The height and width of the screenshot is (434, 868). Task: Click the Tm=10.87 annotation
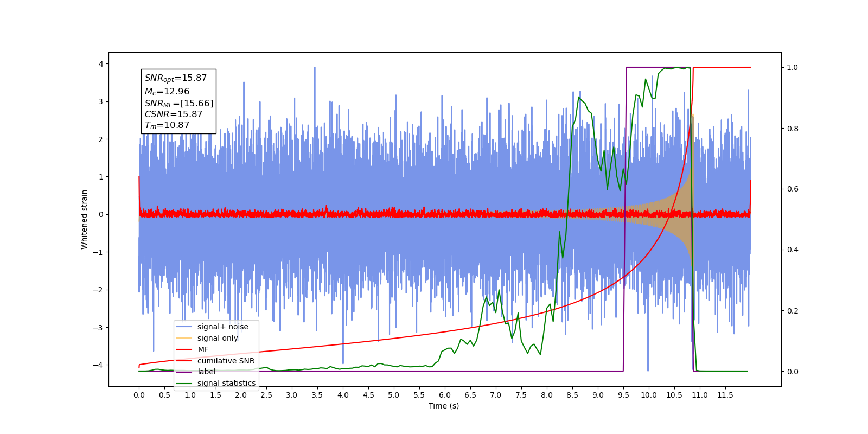click(167, 125)
